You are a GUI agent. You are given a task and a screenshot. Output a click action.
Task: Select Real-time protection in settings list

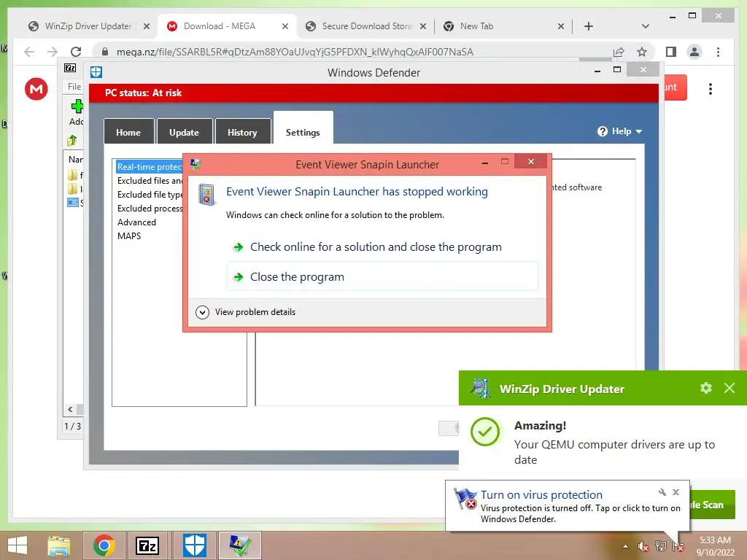click(150, 167)
